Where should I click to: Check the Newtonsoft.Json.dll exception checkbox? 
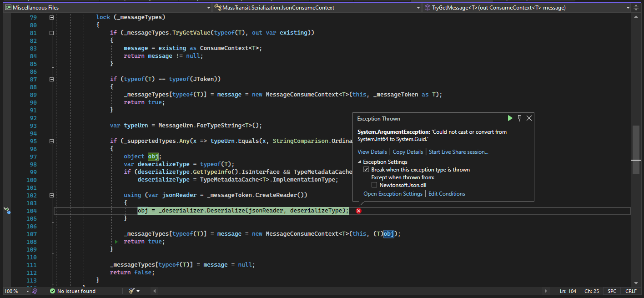coord(374,185)
